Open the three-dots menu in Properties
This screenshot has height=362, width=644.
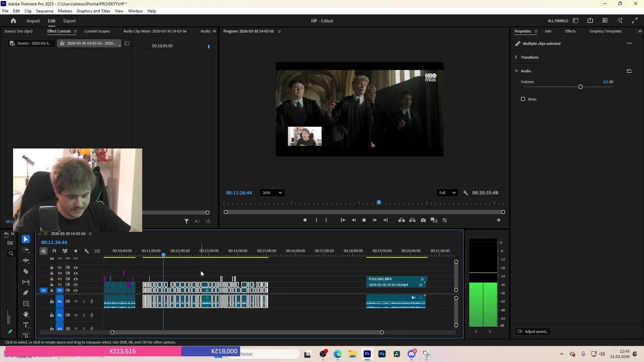pos(629,43)
